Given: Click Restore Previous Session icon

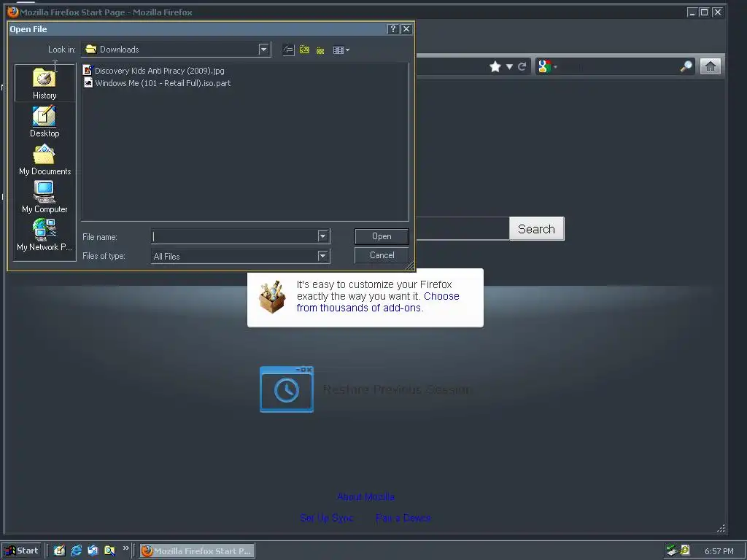Looking at the screenshot, I should pos(287,389).
